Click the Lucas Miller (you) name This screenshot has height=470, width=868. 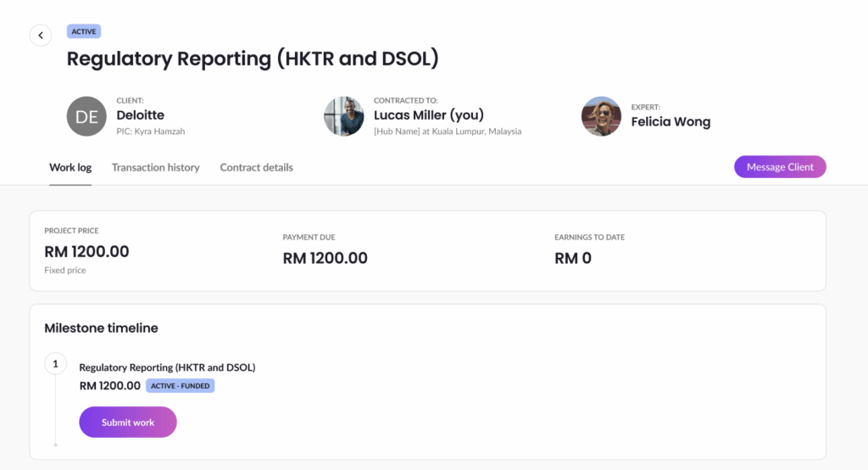429,115
